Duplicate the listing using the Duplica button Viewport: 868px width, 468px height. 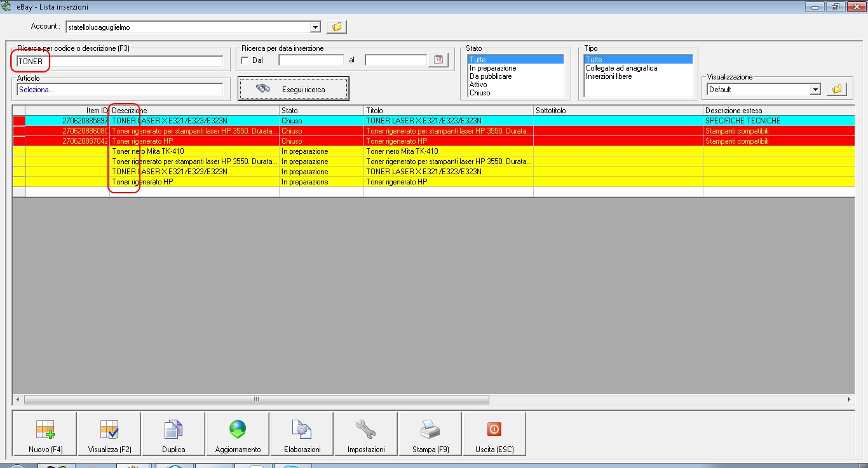tap(173, 434)
